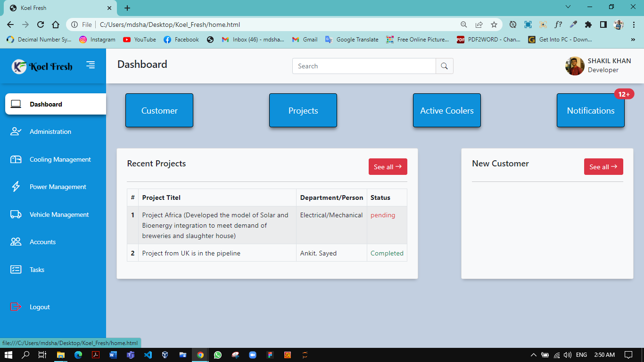Open the YouTube bookmark
Image resolution: width=644 pixels, height=362 pixels.
(140, 40)
